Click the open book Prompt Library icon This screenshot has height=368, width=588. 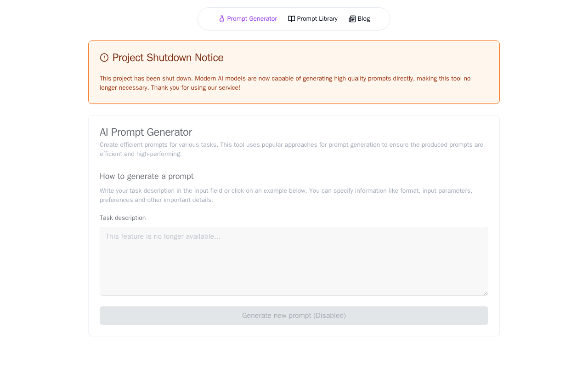pos(292,19)
